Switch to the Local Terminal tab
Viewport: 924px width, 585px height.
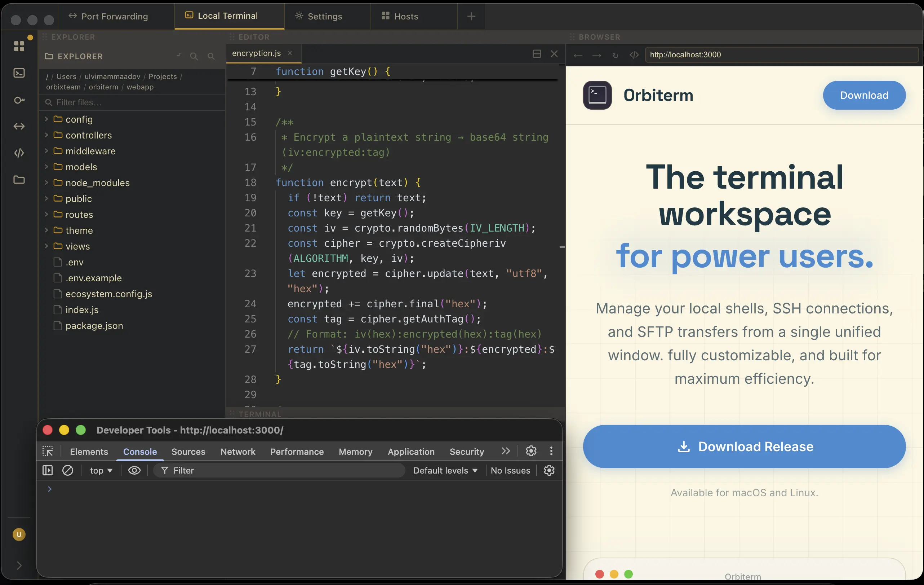[x=229, y=16]
